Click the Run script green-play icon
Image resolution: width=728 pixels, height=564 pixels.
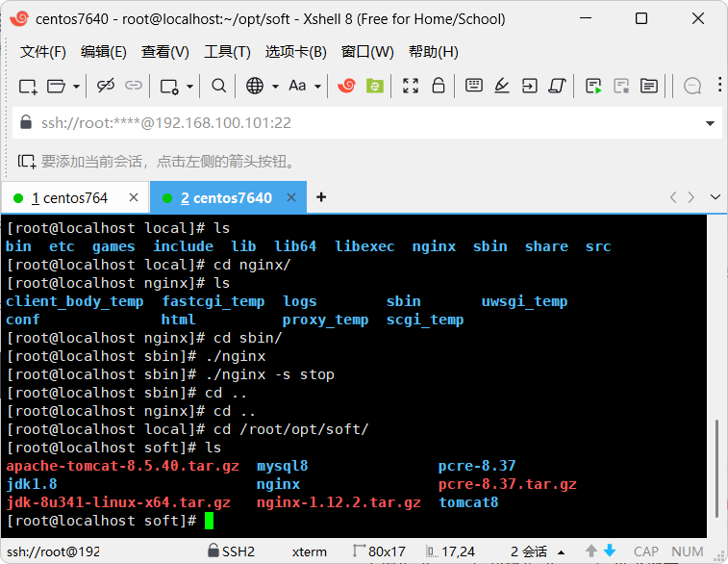pos(593,86)
